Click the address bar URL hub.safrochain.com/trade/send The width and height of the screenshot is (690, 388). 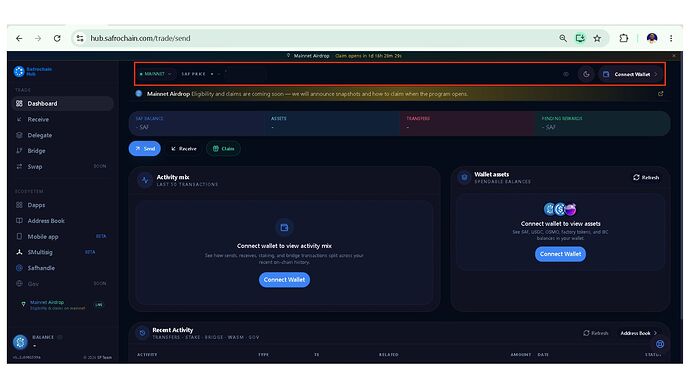140,38
